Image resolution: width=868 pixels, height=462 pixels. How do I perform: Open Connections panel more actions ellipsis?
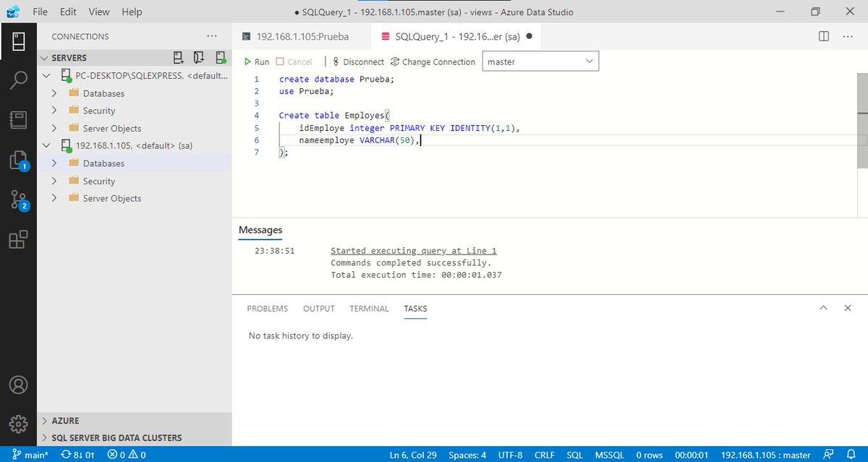pyautogui.click(x=211, y=36)
